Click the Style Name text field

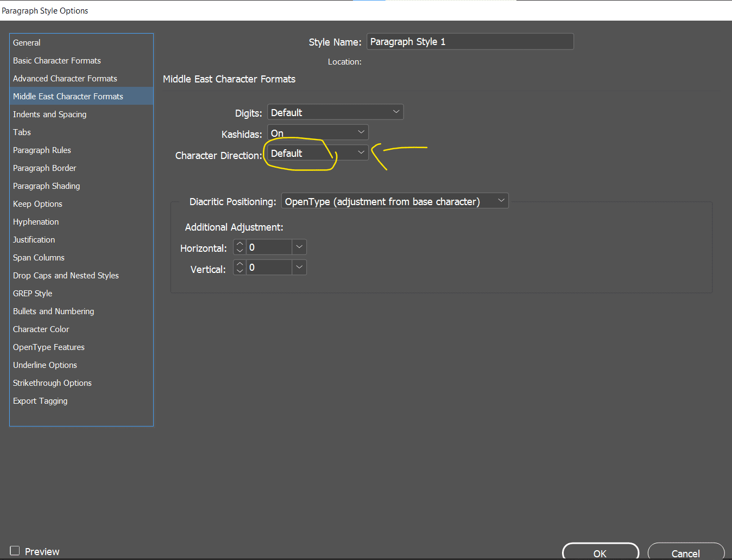470,42
